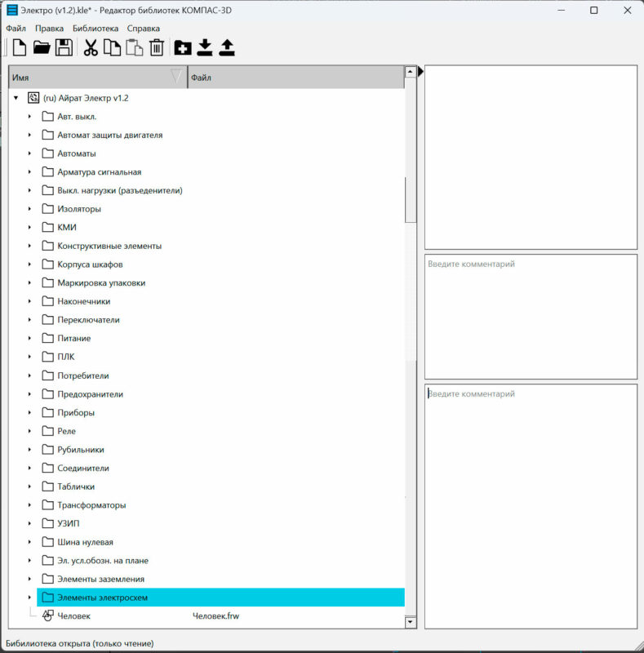644x653 pixels.
Task: Select the Человек item in the tree
Action: tap(73, 615)
